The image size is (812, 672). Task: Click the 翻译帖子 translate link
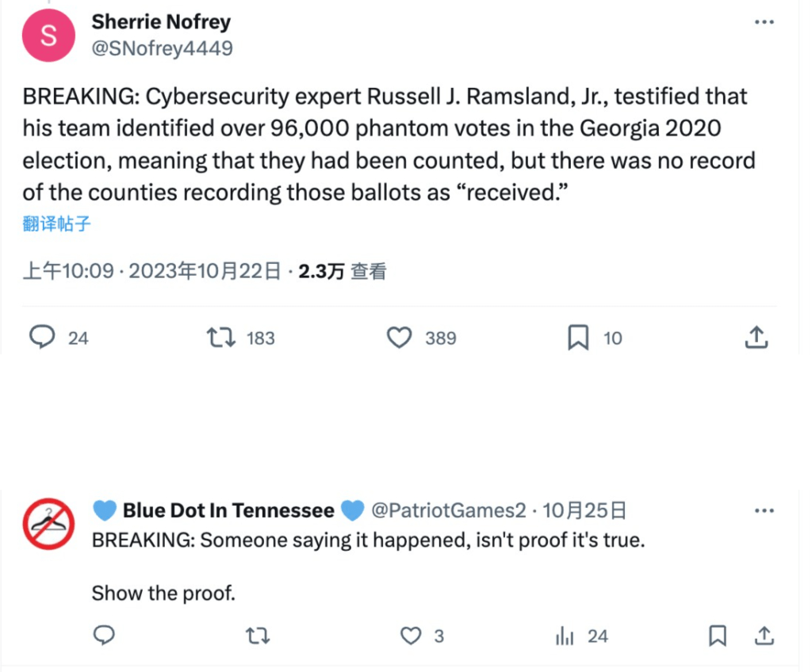pyautogui.click(x=56, y=224)
